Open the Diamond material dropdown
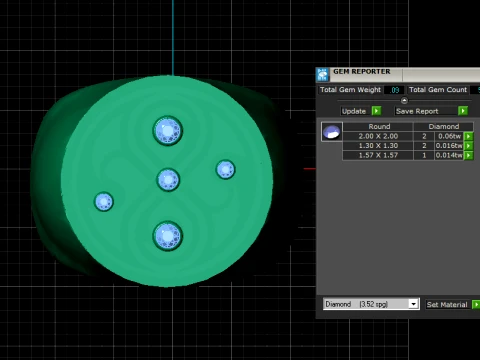The width and height of the screenshot is (480, 360). [413, 304]
